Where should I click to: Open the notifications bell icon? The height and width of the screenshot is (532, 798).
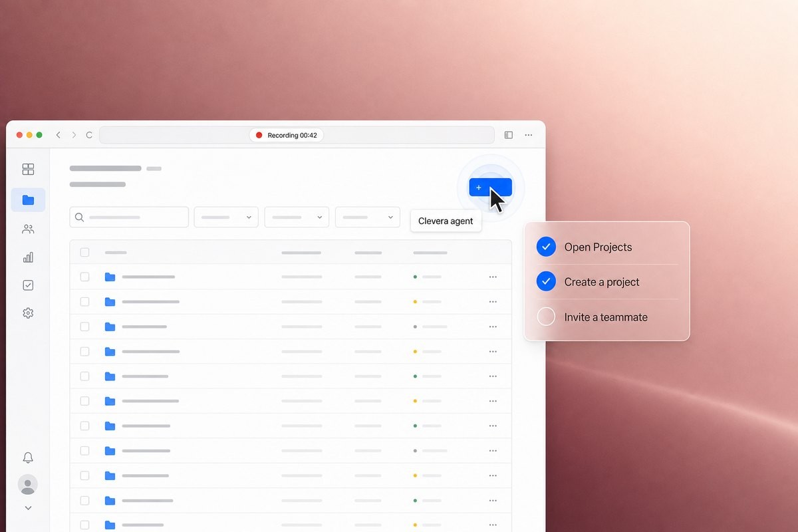coord(28,458)
